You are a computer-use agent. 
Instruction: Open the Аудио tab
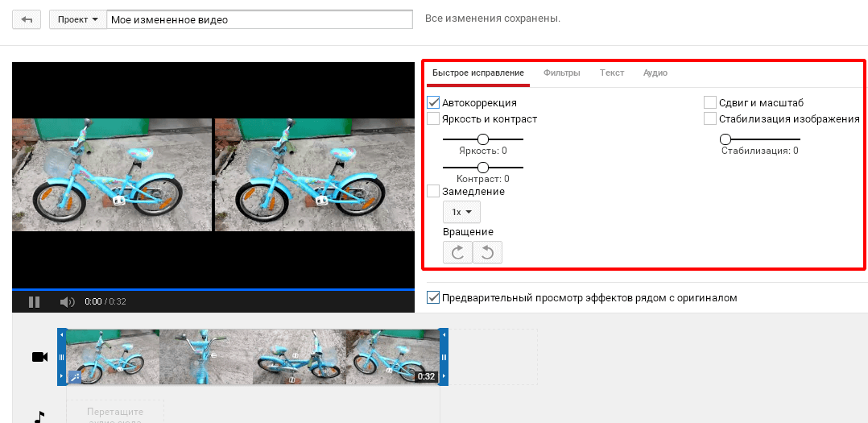(655, 73)
